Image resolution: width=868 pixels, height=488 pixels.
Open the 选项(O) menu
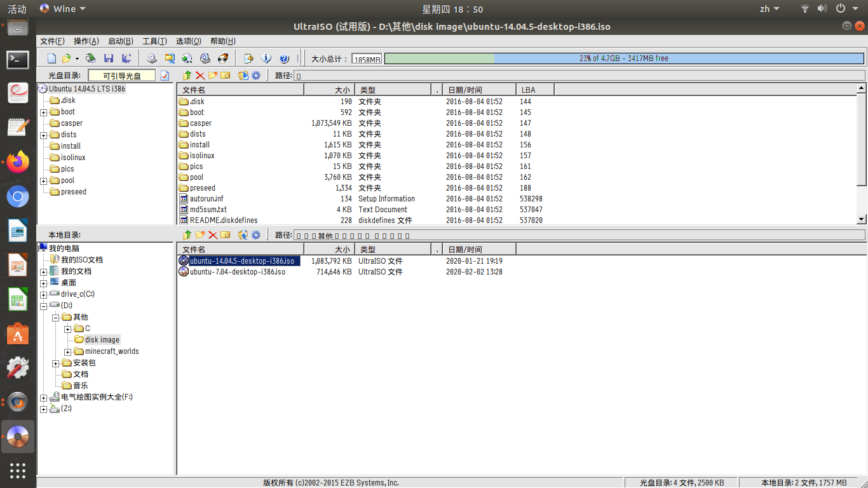tap(189, 41)
